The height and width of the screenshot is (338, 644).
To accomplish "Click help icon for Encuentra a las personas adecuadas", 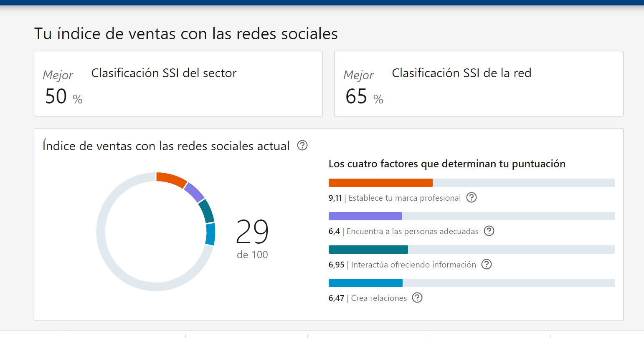I will tap(489, 231).
